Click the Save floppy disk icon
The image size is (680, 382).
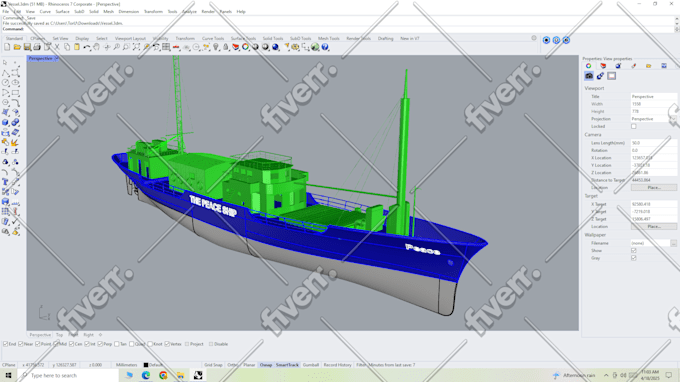[27, 47]
